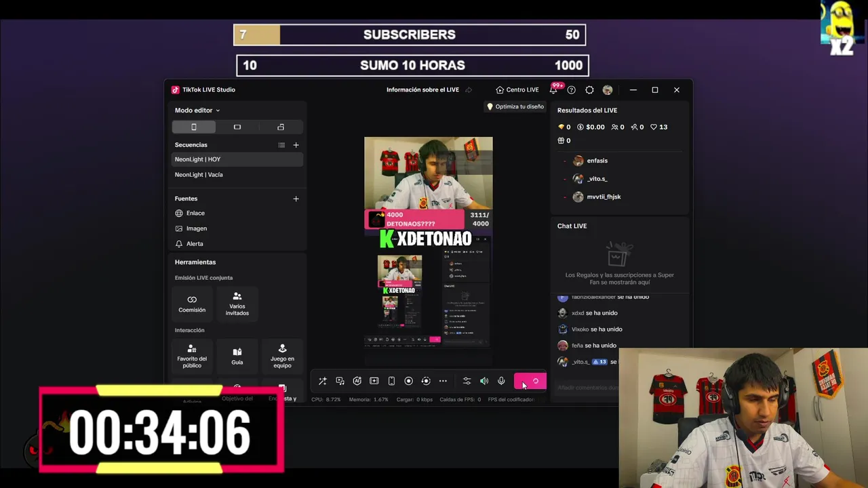
Task: Toggle the microphone on or off
Action: pyautogui.click(x=501, y=381)
